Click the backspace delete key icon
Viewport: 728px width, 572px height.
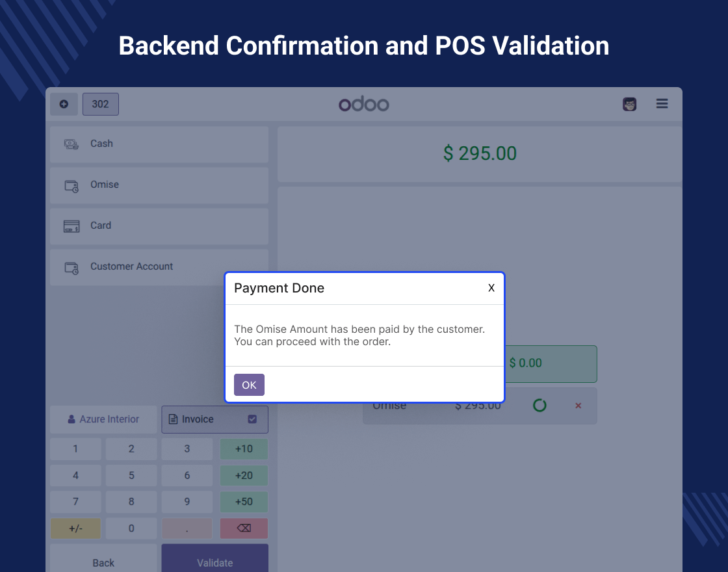point(244,528)
